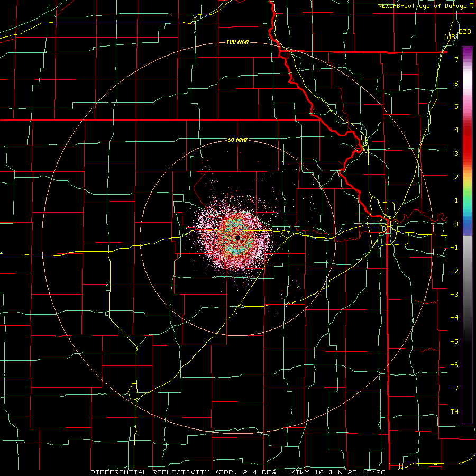Click the 5 value on the color scale
The width and height of the screenshot is (476, 476).
(x=456, y=106)
